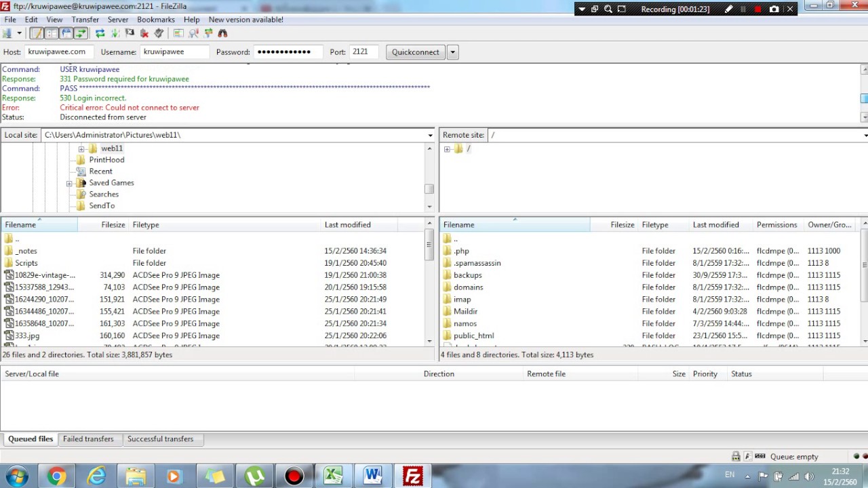Viewport: 868px width, 488px height.
Task: Sort remote files by Permissions column
Action: tap(777, 225)
